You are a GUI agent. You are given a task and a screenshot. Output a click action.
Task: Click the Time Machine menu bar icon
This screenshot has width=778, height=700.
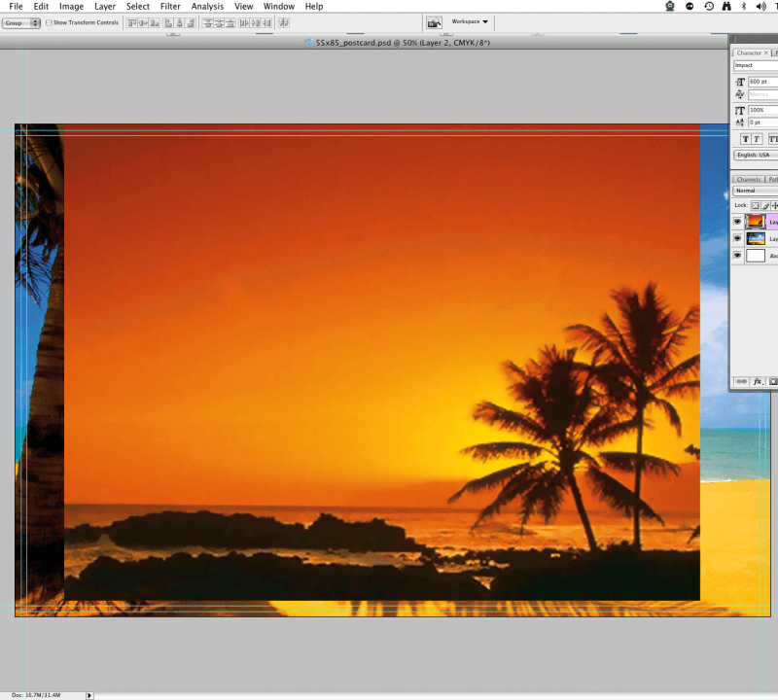[709, 6]
